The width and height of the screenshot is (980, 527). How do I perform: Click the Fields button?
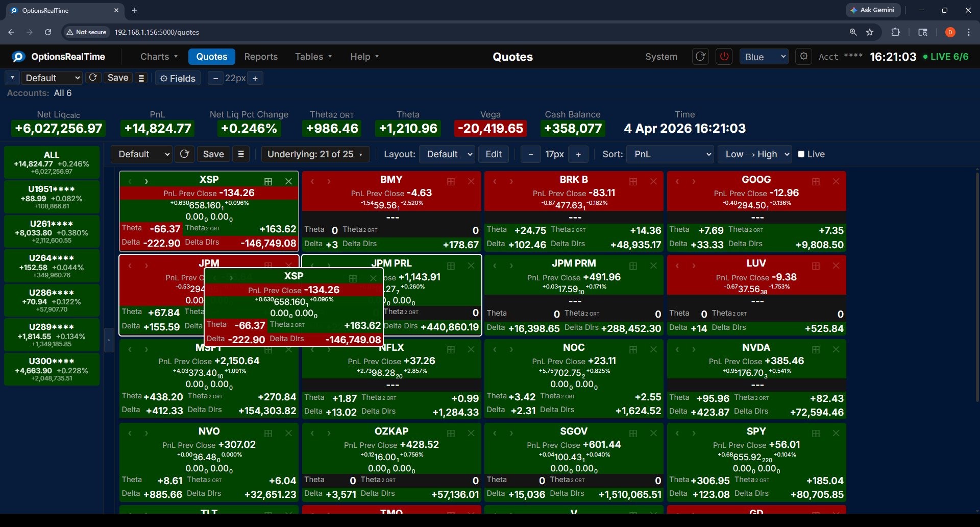point(178,78)
